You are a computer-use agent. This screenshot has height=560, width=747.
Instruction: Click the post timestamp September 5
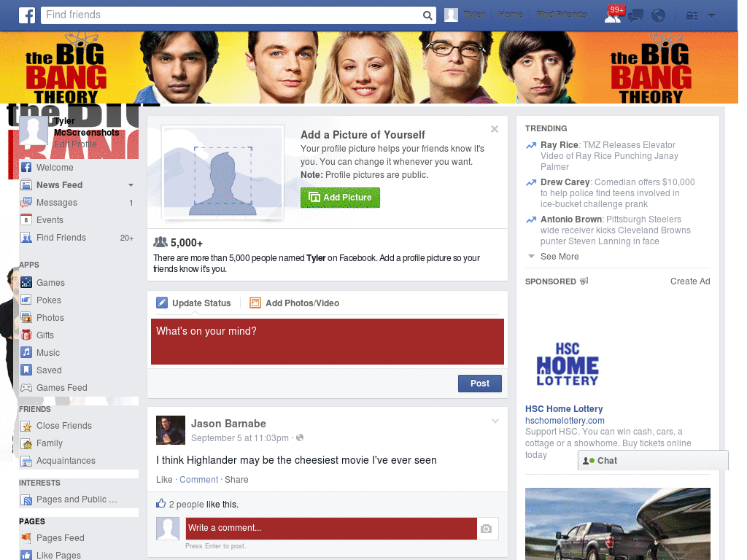coord(239,438)
